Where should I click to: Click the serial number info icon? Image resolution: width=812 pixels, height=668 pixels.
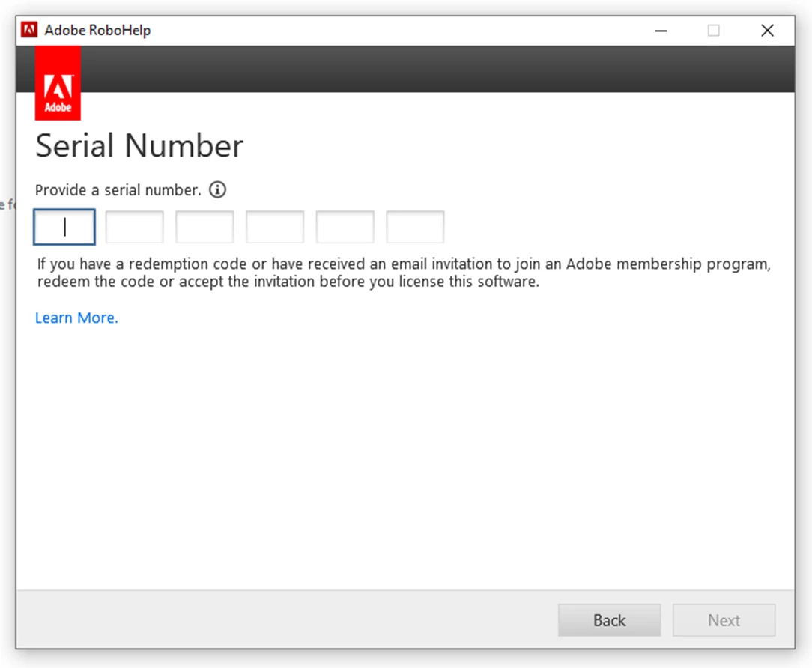pyautogui.click(x=217, y=190)
